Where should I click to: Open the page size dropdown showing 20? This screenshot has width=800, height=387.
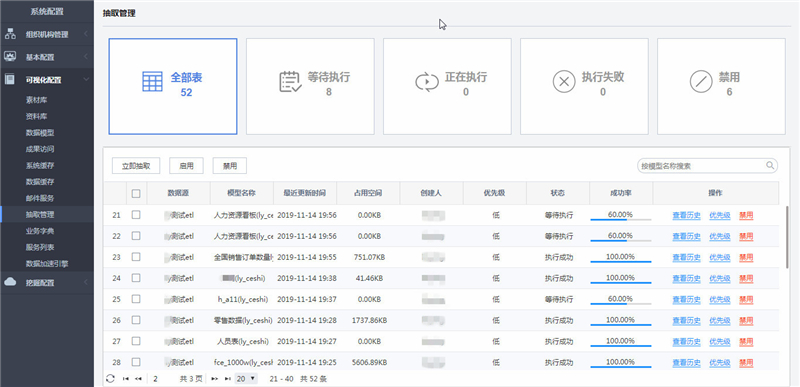pyautogui.click(x=246, y=379)
